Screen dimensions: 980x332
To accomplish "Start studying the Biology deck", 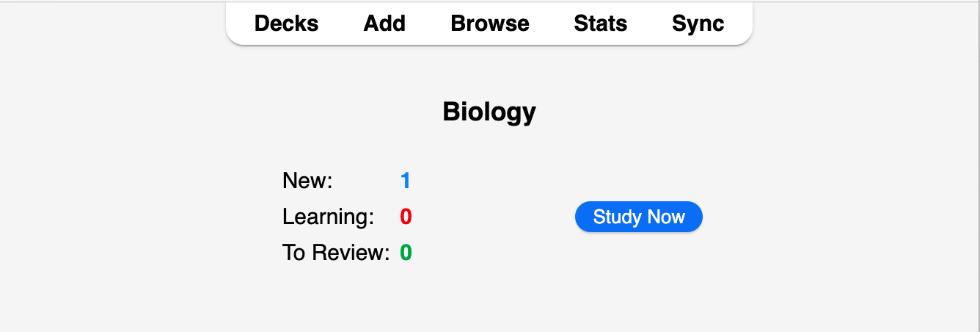I will [638, 217].
